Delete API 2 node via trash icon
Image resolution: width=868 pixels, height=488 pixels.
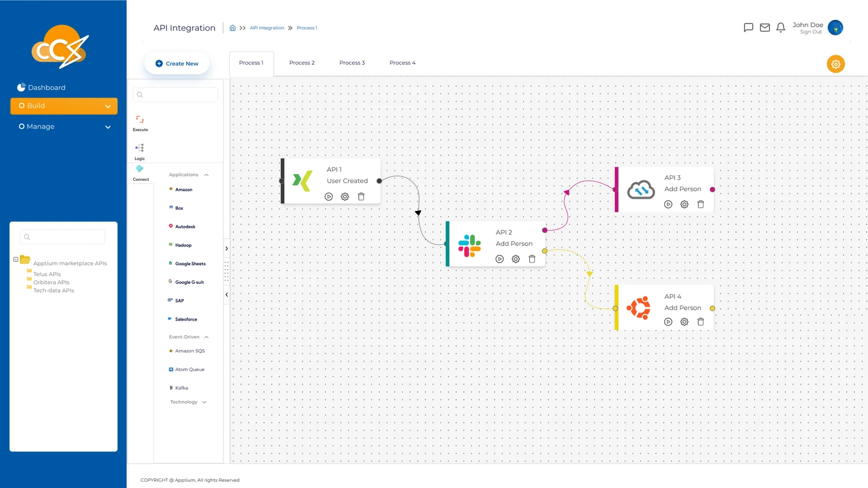tap(532, 259)
